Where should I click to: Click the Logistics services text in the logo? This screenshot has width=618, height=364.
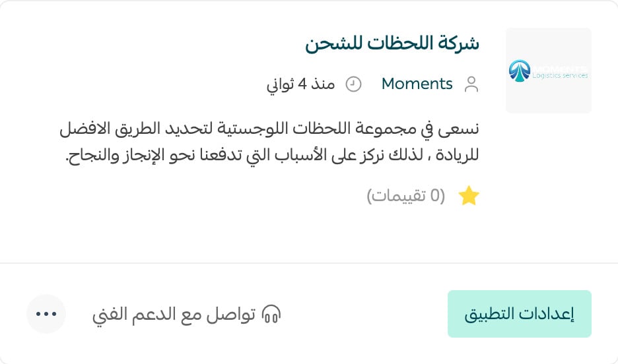tap(560, 76)
